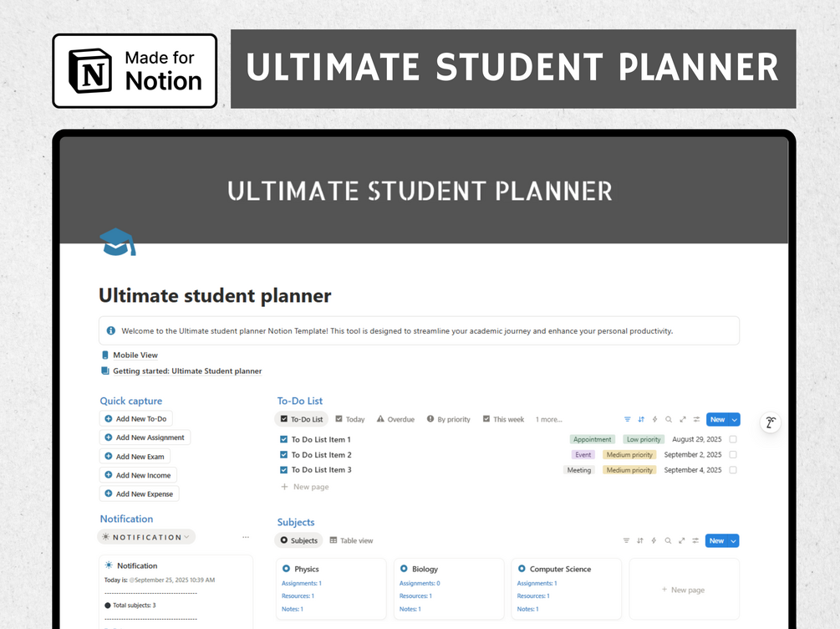840x629 pixels.
Task: Click the sort icon in To-Do List toolbar
Action: (x=641, y=420)
